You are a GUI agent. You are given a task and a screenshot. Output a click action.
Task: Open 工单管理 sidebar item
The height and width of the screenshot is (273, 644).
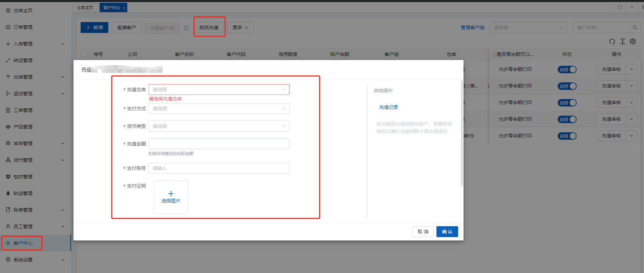click(23, 110)
